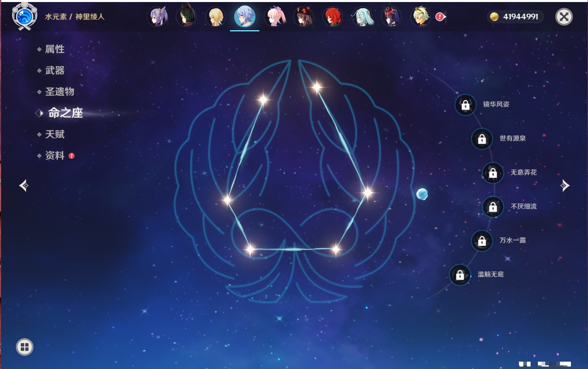This screenshot has height=369, width=588.
Task: Open the locked 世有源泉 constellation node
Action: tap(482, 139)
